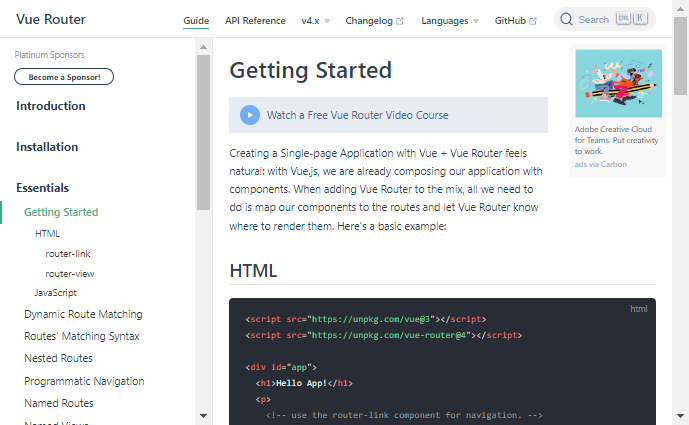Click the blue play icon for video course
The height and width of the screenshot is (425, 689).
coord(250,115)
